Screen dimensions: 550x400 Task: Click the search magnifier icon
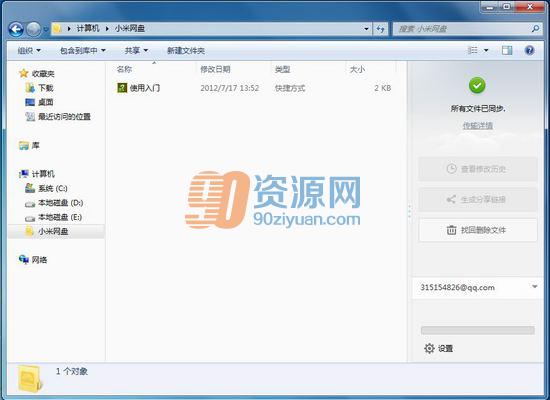(535, 29)
